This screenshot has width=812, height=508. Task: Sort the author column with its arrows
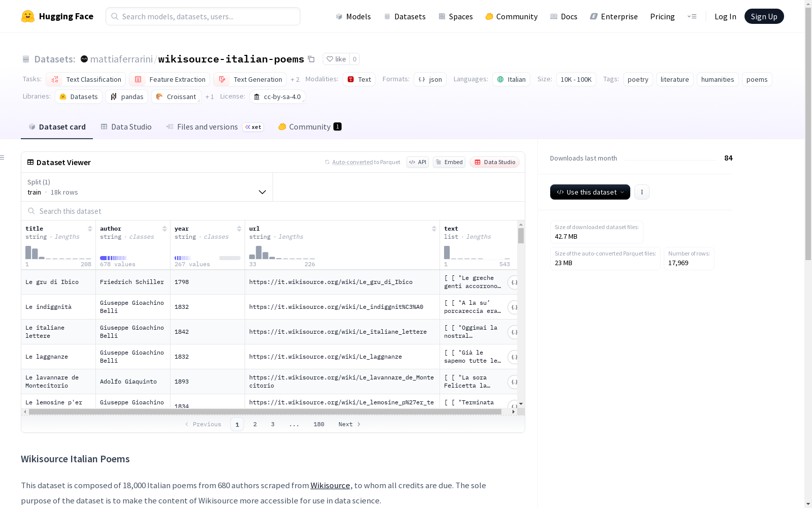[164, 229]
